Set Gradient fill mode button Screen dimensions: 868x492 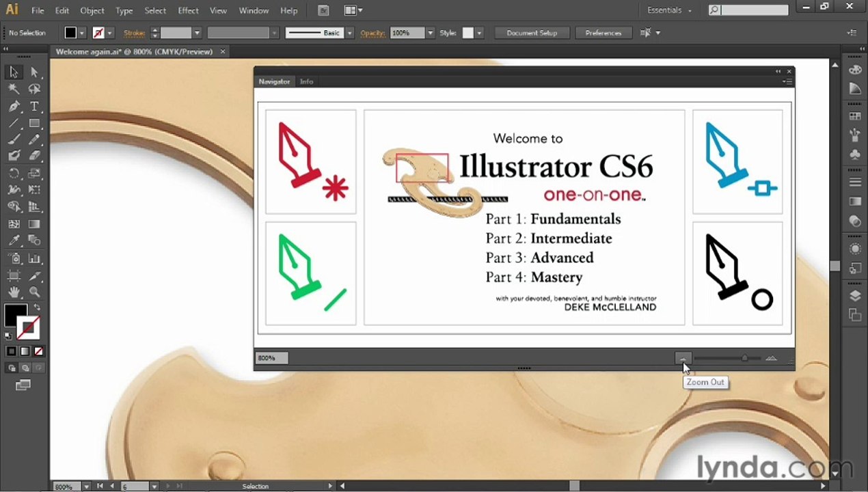pos(25,351)
